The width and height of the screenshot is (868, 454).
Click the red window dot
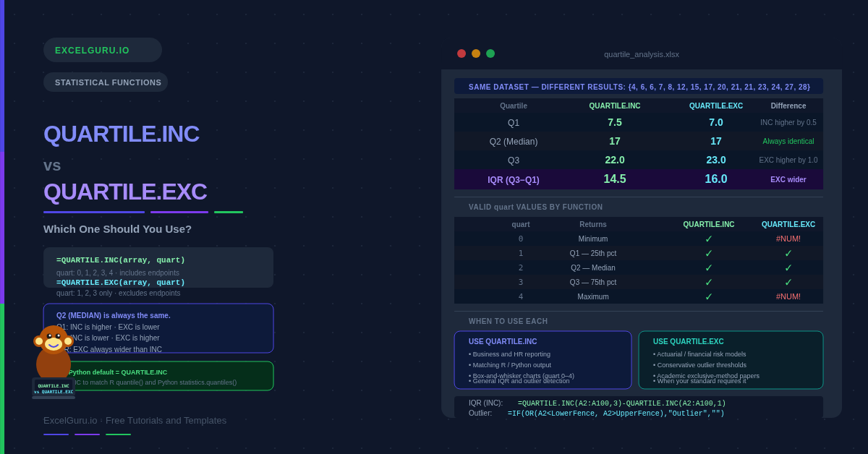pyautogui.click(x=461, y=53)
